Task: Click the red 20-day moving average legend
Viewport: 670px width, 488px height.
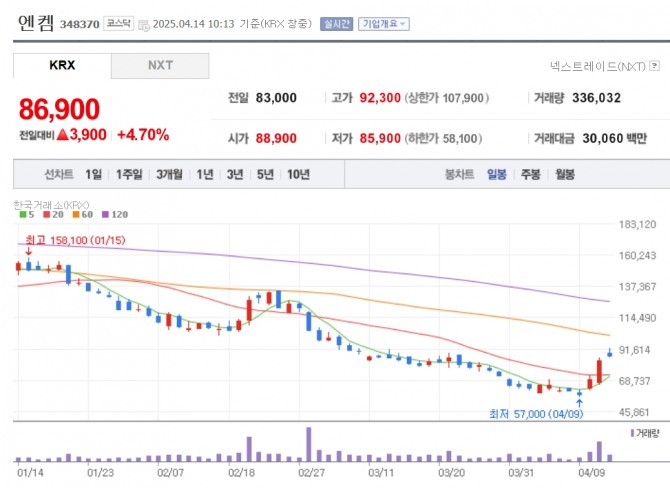Action: [53, 215]
